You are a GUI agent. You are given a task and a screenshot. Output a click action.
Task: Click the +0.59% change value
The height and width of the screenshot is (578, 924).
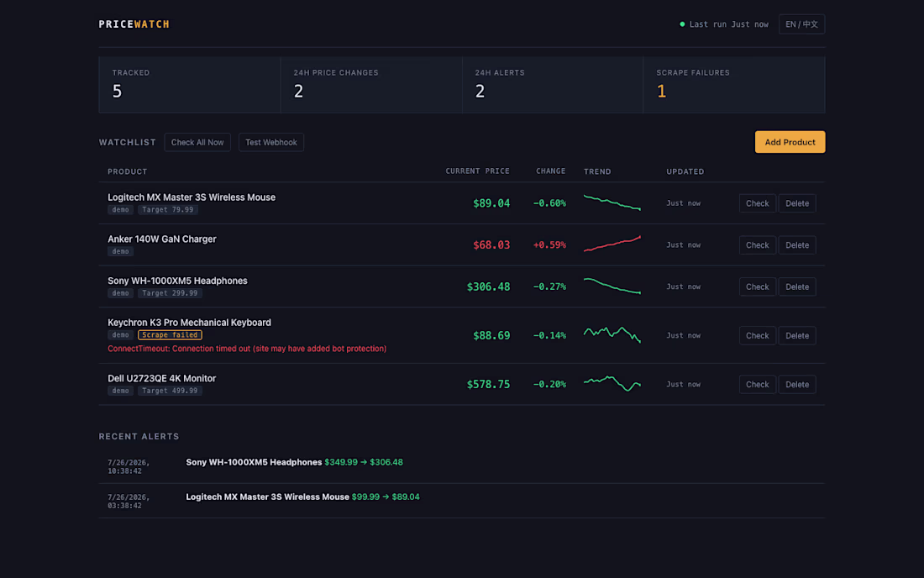549,245
